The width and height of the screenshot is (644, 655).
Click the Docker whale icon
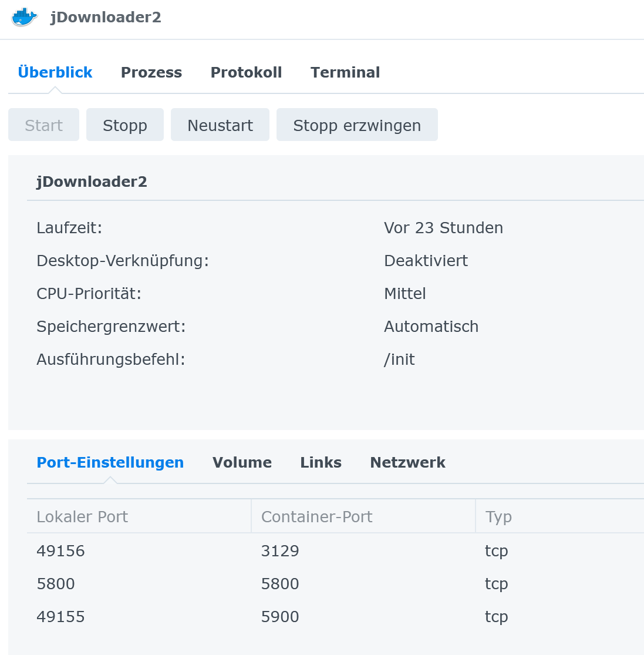coord(24,17)
